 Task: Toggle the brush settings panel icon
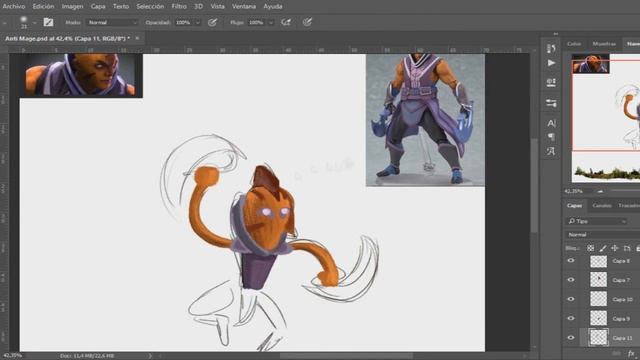(x=48, y=22)
